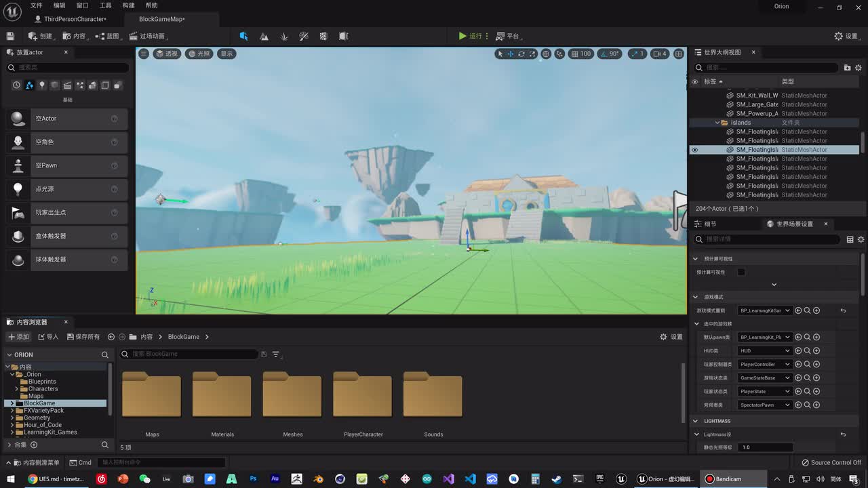Image resolution: width=868 pixels, height=488 pixels.
Task: Open Blender from the Windows taskbar
Action: tap(318, 479)
